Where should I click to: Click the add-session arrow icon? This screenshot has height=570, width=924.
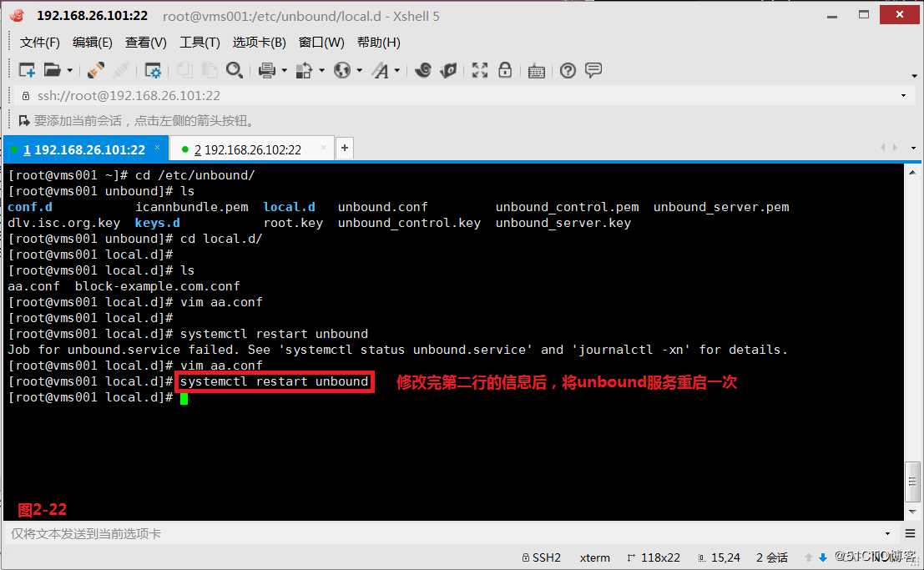click(24, 121)
